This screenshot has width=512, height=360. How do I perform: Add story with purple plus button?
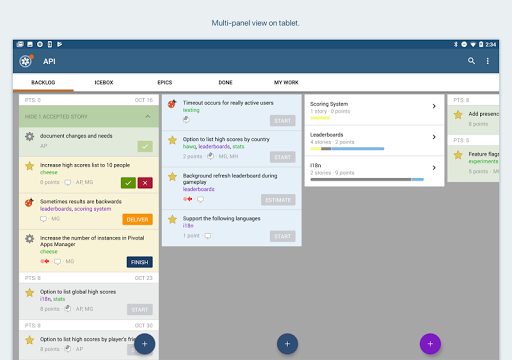click(430, 344)
